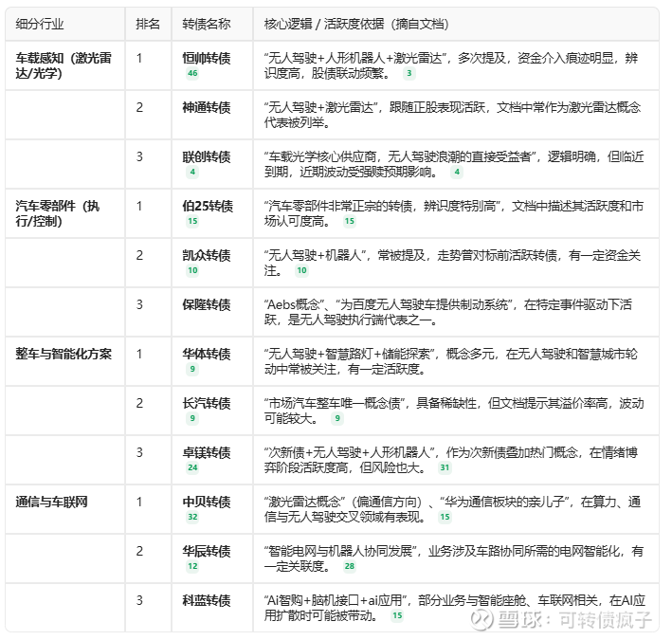The height and width of the screenshot is (640, 672).
Task: Open citation 28 after 一定关联度 text
Action: click(350, 566)
